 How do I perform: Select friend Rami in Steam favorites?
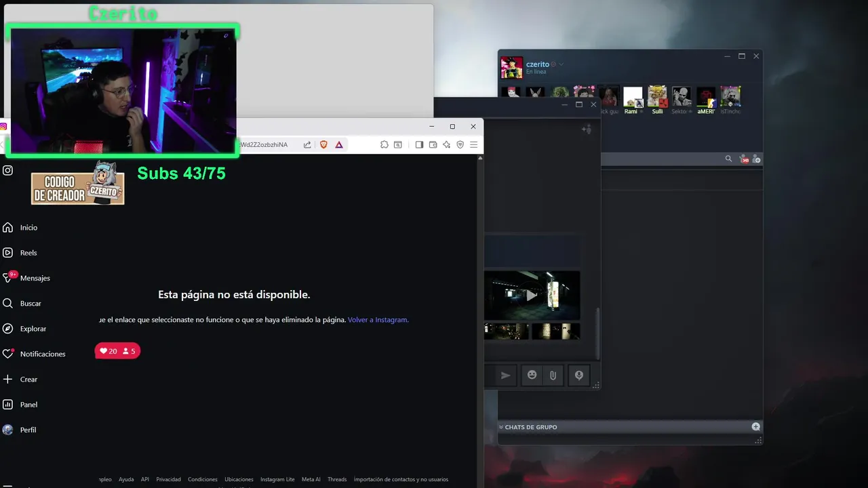click(632, 100)
